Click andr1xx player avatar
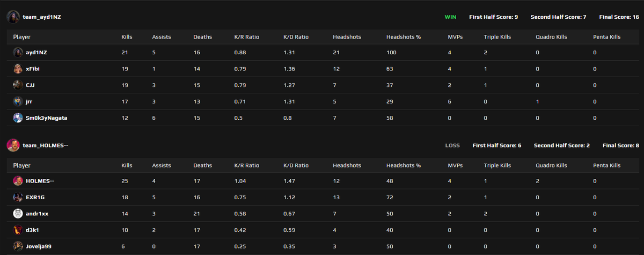 [18, 214]
